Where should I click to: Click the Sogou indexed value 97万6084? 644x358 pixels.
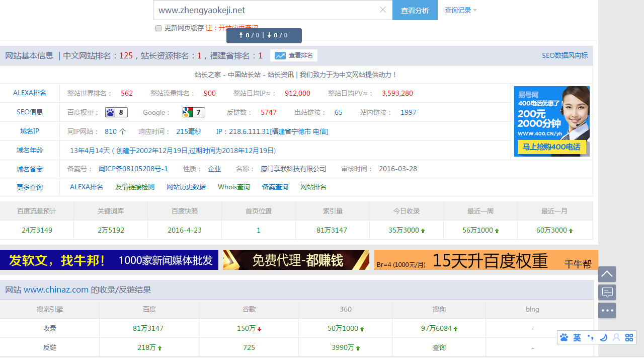pos(436,328)
